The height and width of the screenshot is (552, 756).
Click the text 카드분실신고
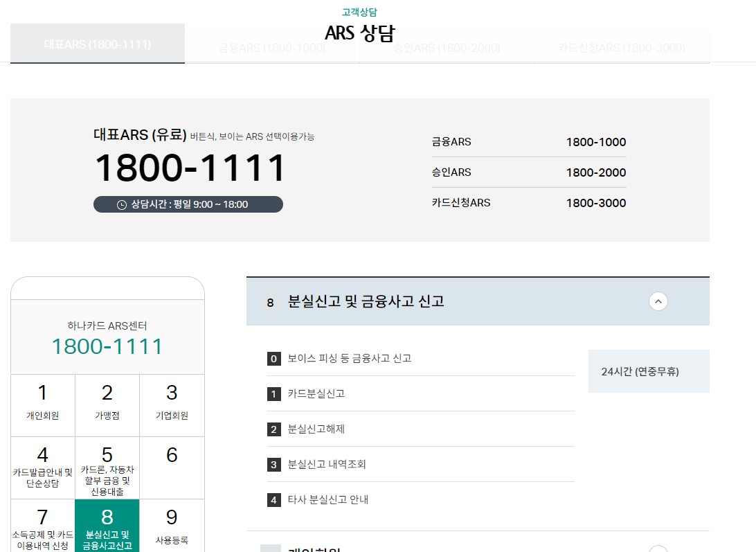pyautogui.click(x=316, y=393)
